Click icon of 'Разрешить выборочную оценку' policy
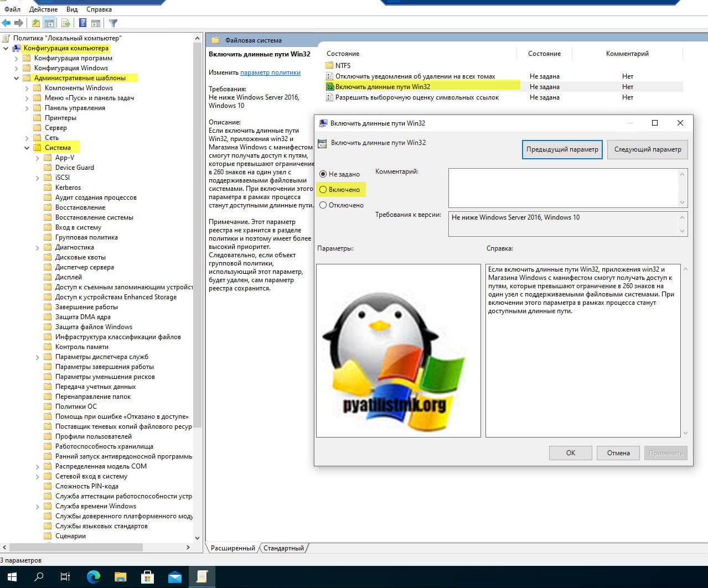This screenshot has height=588, width=708. pyautogui.click(x=330, y=97)
